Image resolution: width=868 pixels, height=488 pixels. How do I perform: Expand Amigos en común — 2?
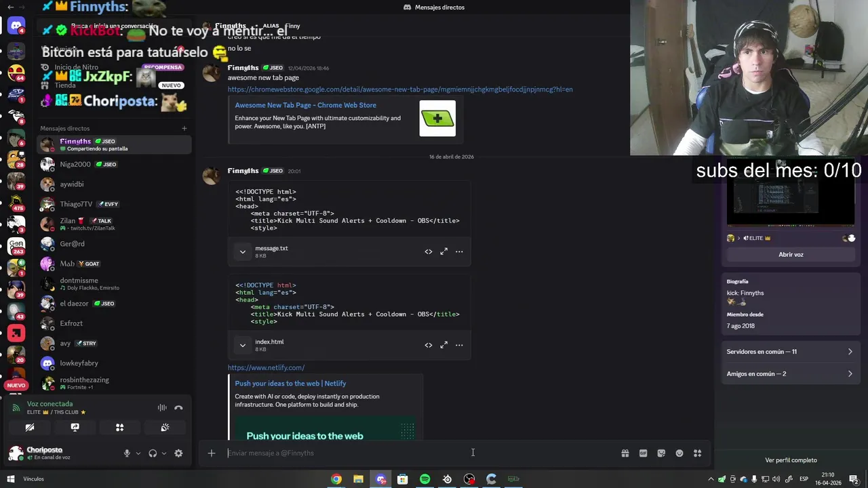click(790, 373)
